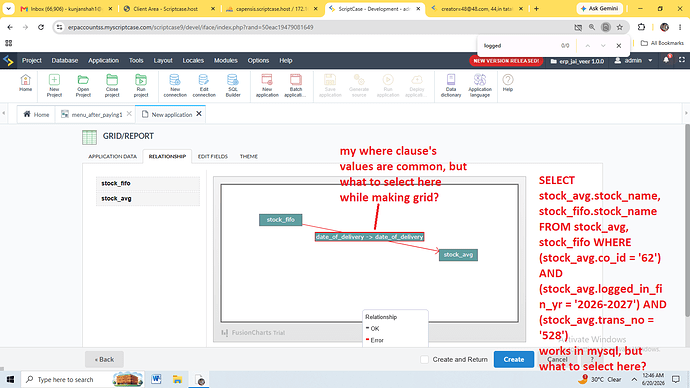Screen dimensions: 690x388
Task: Click the Home toolbar icon
Action: click(25, 83)
